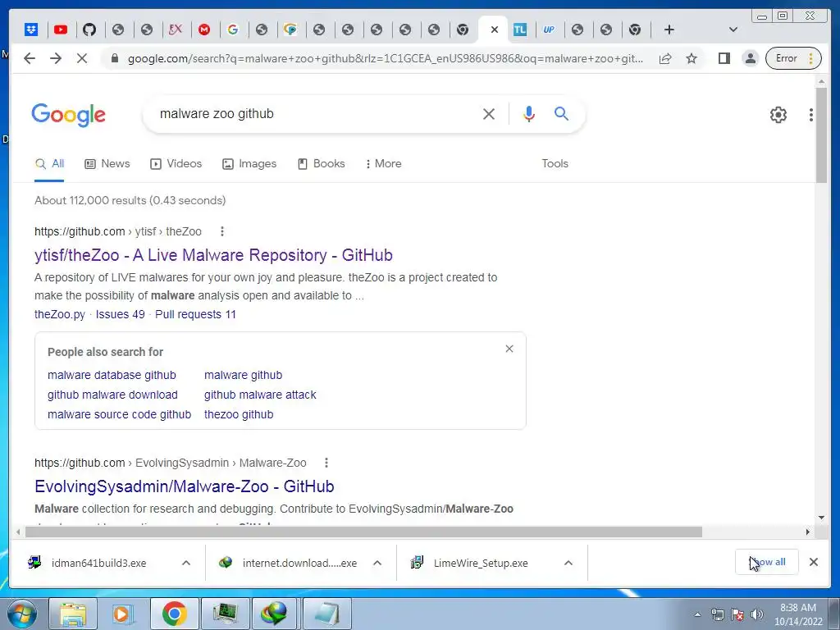The height and width of the screenshot is (630, 840).
Task: Open search Tools options
Action: (x=555, y=164)
